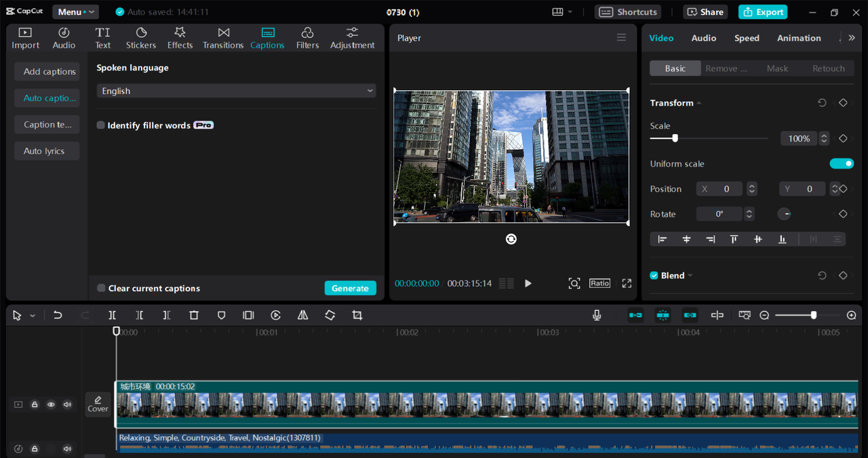This screenshot has width=868, height=458.
Task: Open the Transitions tab
Action: 223,38
